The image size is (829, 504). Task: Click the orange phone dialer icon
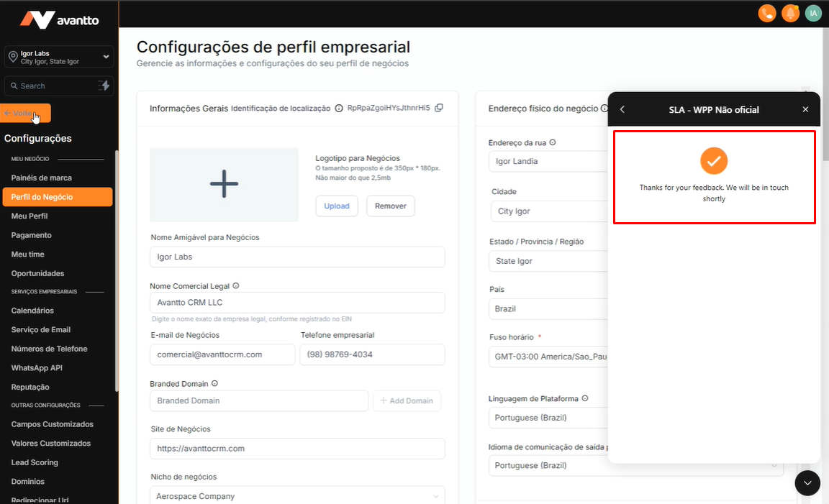tap(767, 13)
